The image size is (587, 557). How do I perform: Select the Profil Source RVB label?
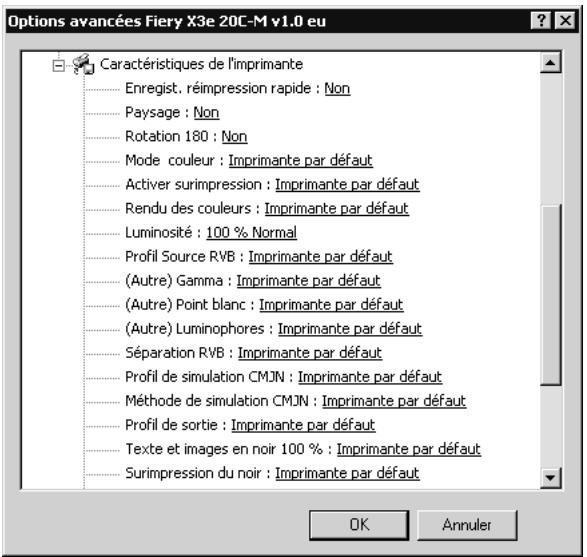[180, 257]
